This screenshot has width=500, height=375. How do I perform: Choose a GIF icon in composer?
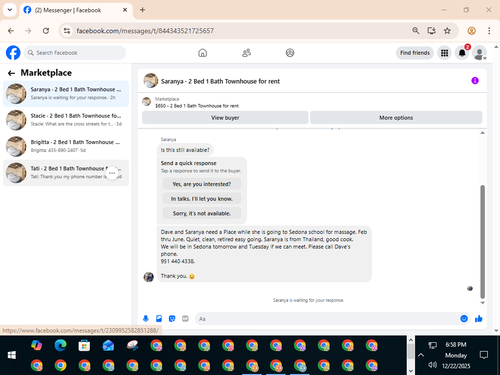(x=185, y=319)
